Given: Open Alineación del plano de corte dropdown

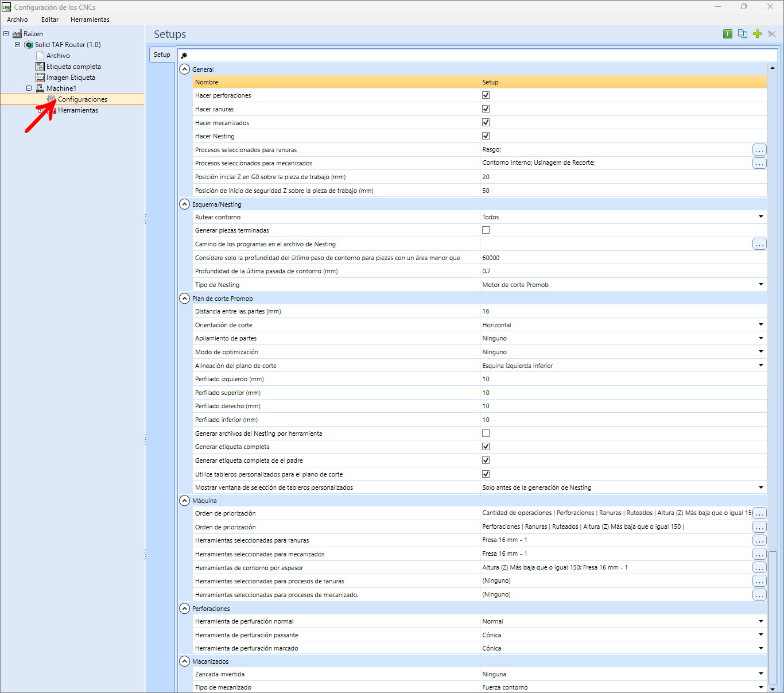Looking at the screenshot, I should (x=761, y=366).
